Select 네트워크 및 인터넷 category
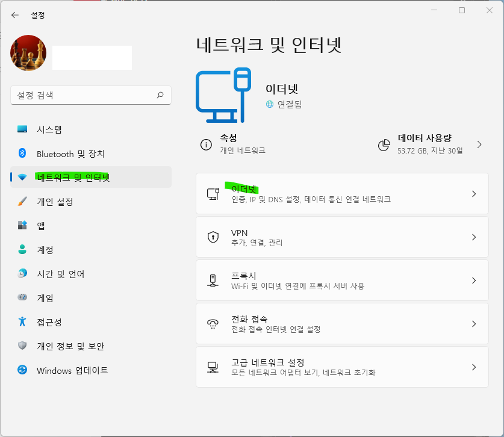The image size is (504, 437). click(91, 177)
